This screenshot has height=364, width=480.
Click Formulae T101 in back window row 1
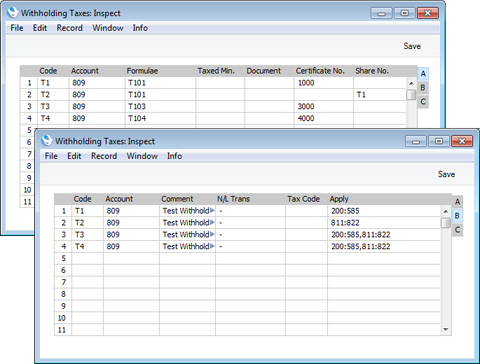point(160,83)
